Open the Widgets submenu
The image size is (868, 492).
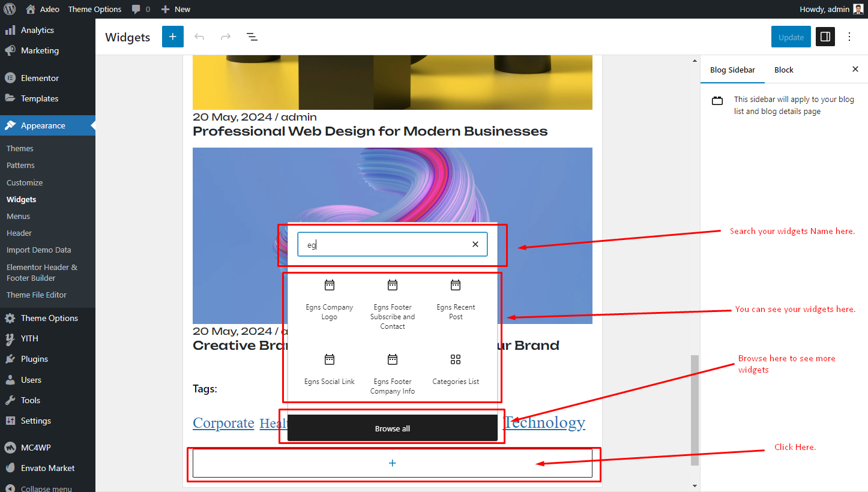pos(21,199)
